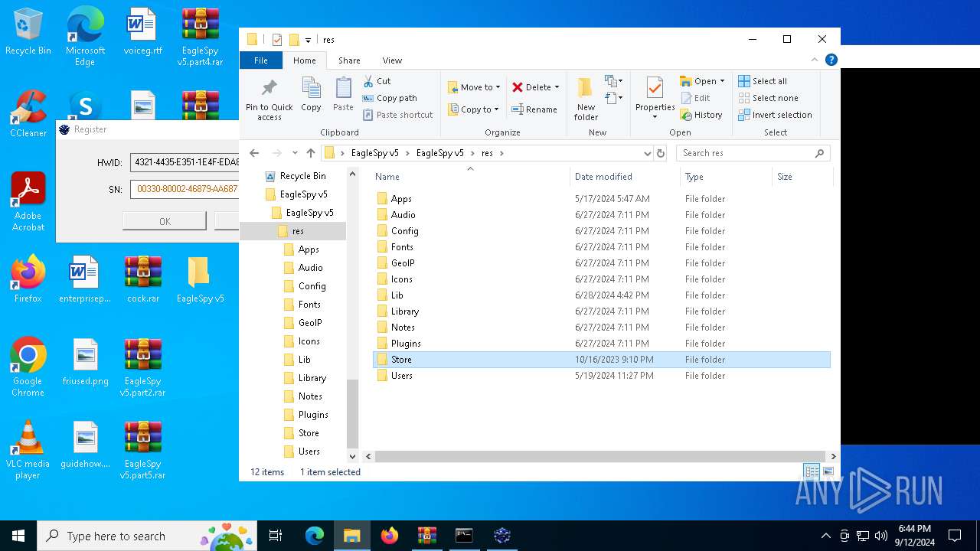Viewport: 980px width, 551px height.
Task: Collapse the ribbon with chevron
Action: point(815,60)
